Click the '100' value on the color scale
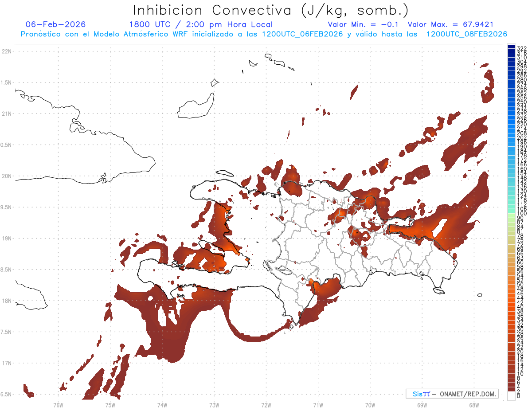The image size is (532, 411). tap(521, 214)
